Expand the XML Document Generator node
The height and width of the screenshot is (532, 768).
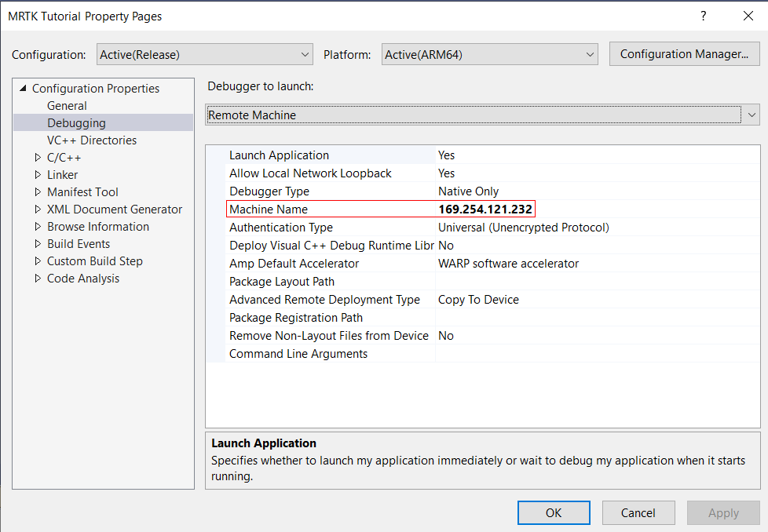[x=37, y=209]
